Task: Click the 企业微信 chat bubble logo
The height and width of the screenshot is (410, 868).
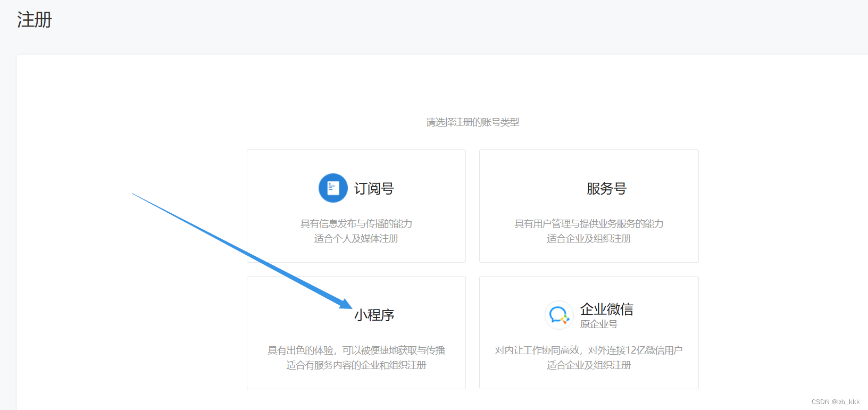Action: click(x=559, y=315)
